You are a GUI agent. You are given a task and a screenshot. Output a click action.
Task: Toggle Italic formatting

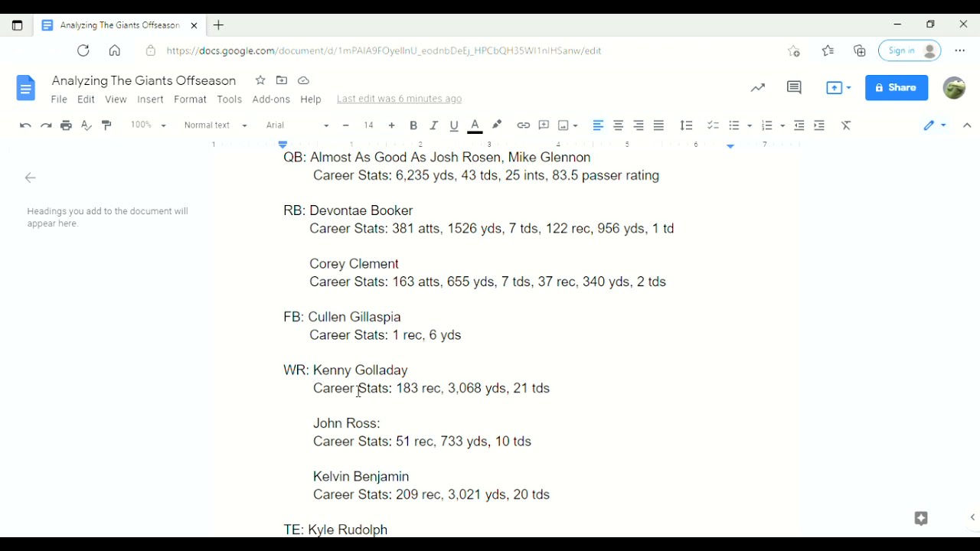coord(434,126)
